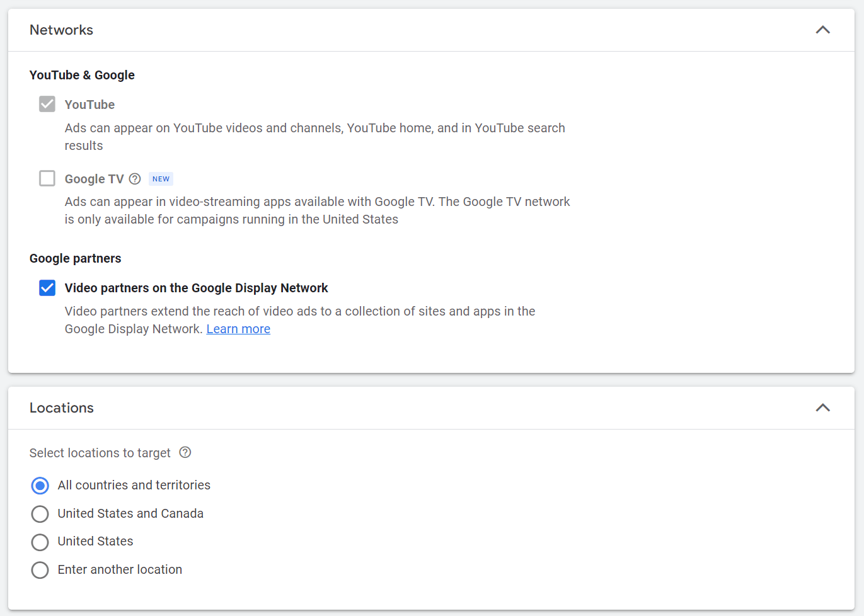Click the Networks section header

(61, 30)
